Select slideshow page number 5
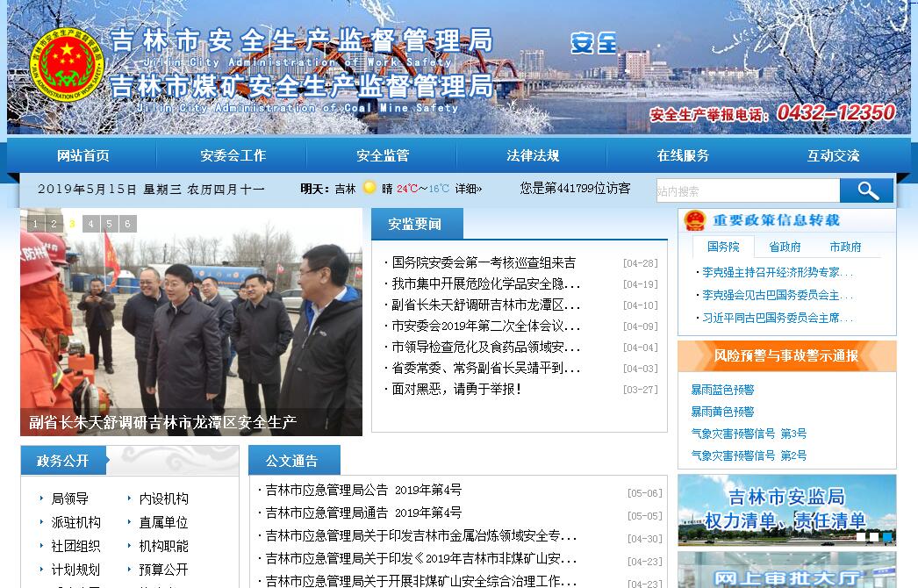Screen dimensions: 918x588 pos(109,224)
